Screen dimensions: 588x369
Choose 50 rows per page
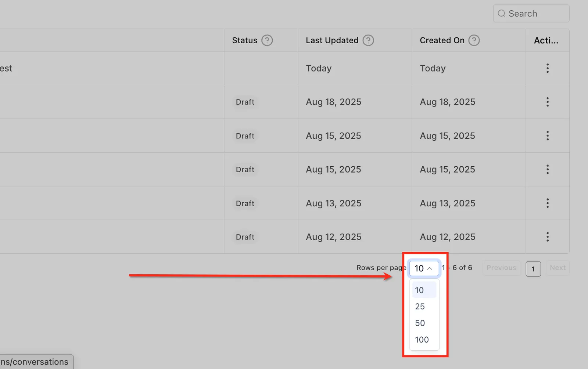[x=424, y=323]
